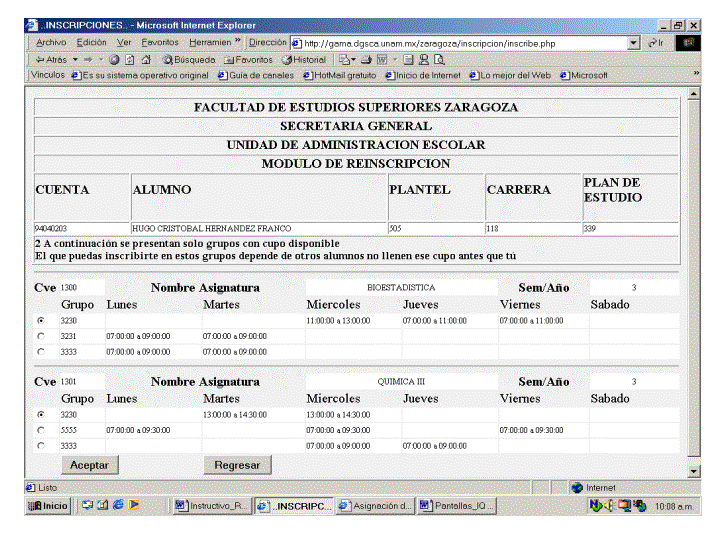The image size is (720, 540).
Task: Click the Home page icon in toolbar
Action: [145, 59]
